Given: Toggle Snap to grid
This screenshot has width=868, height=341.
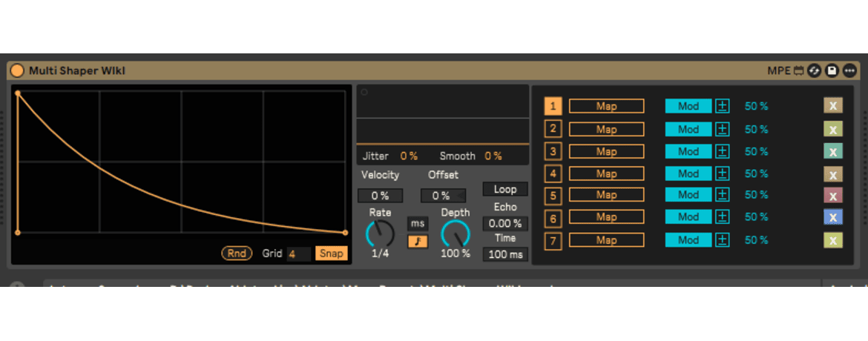Looking at the screenshot, I should [331, 254].
